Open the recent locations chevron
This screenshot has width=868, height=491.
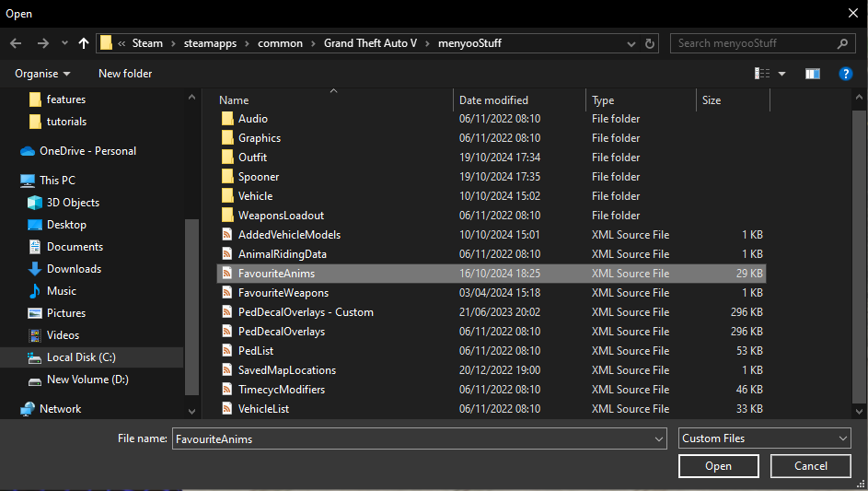[64, 43]
